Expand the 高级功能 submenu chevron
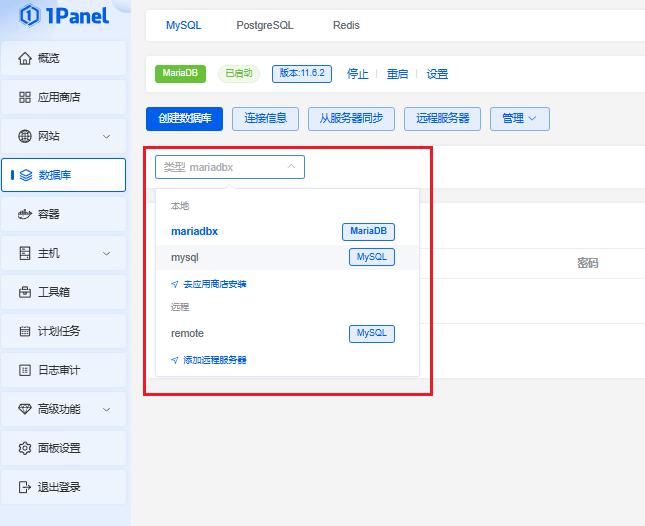645x526 pixels. coord(107,410)
